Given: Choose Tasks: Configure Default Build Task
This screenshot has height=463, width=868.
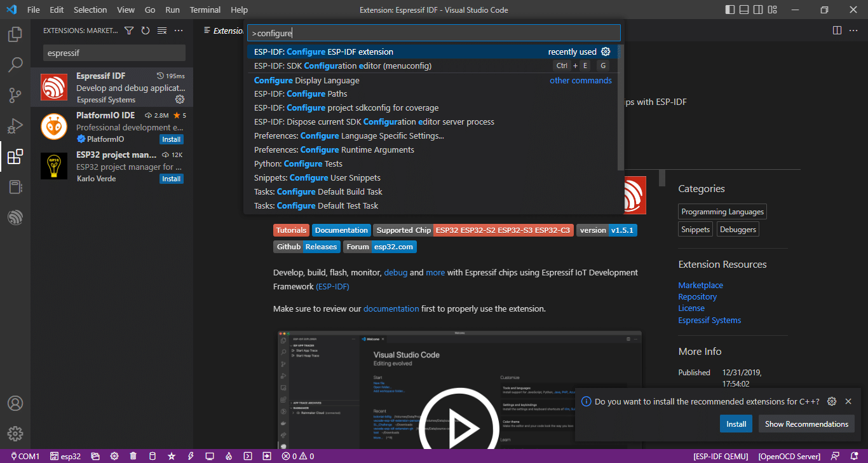Looking at the screenshot, I should [431, 191].
